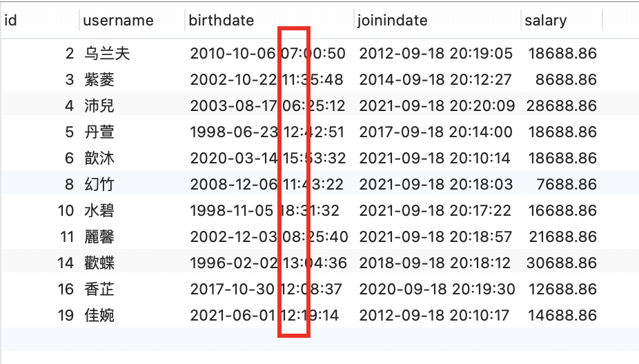Sort by the id column header
Screen dimensions: 639x364
[x=12, y=21]
